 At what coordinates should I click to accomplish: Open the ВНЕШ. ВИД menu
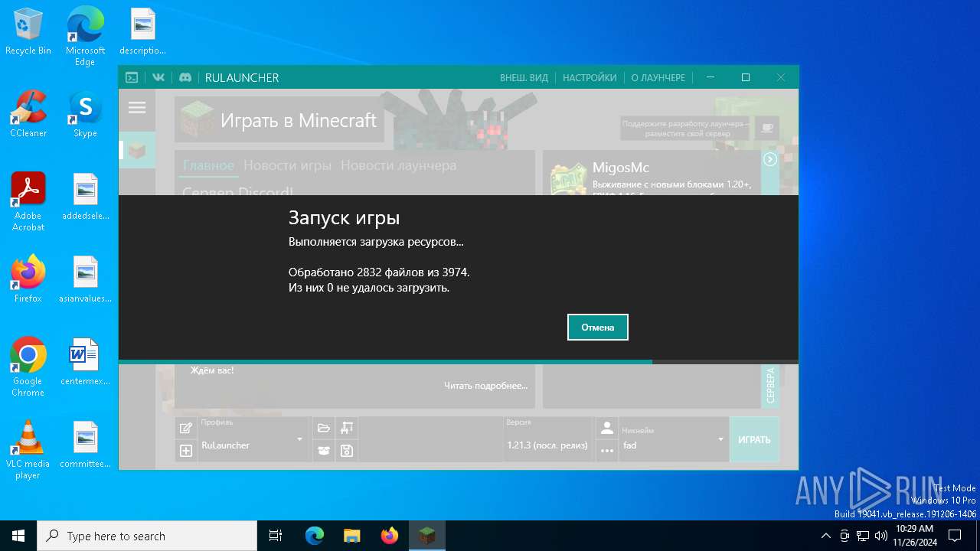coord(524,77)
